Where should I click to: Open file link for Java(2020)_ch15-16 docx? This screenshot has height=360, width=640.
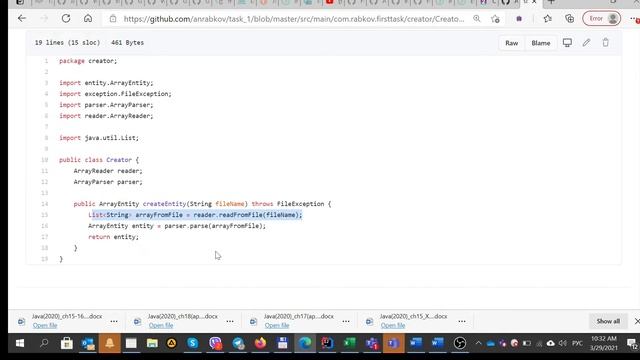(x=45, y=325)
